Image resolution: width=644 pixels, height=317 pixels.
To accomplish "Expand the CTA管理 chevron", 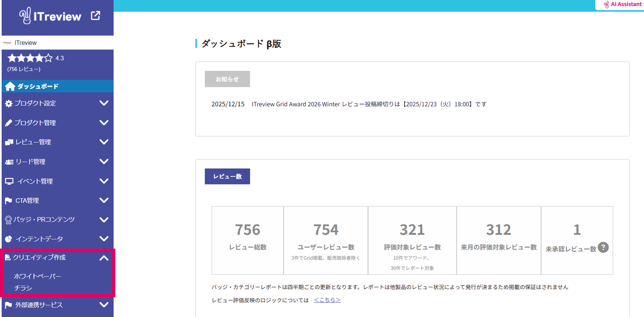I will pyautogui.click(x=104, y=200).
